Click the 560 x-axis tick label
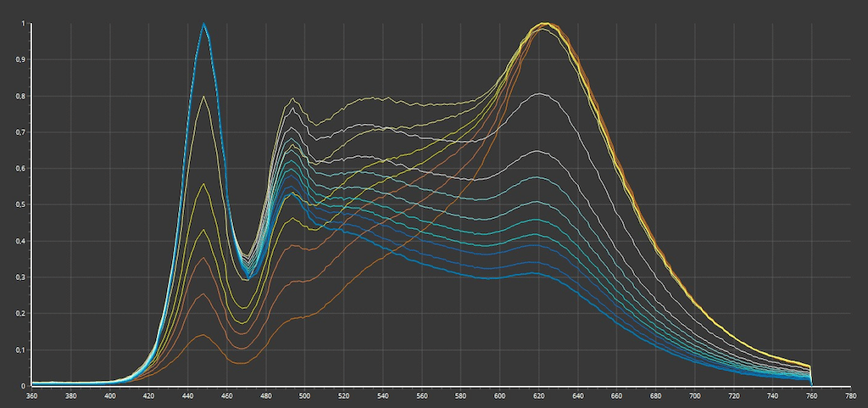Image resolution: width=868 pixels, height=408 pixels. pos(422,395)
